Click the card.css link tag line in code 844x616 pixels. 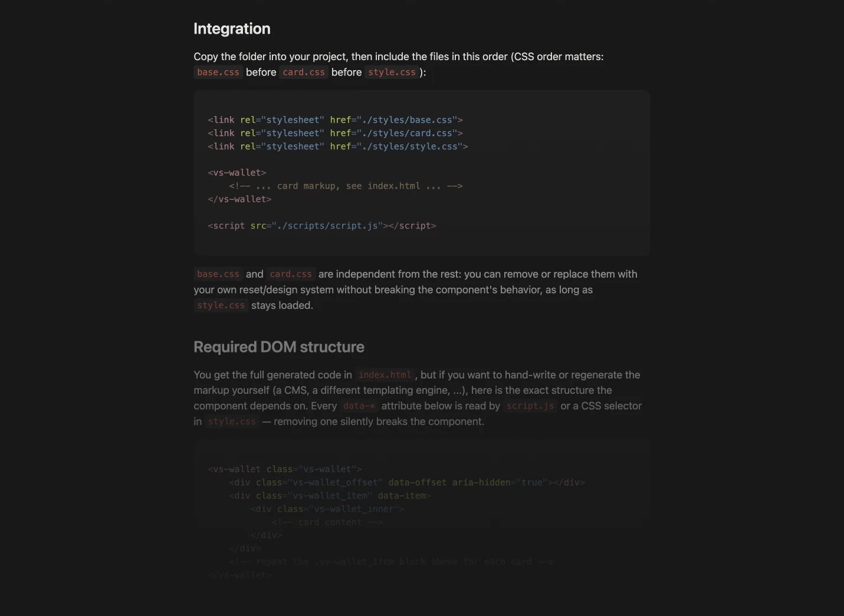click(x=335, y=133)
